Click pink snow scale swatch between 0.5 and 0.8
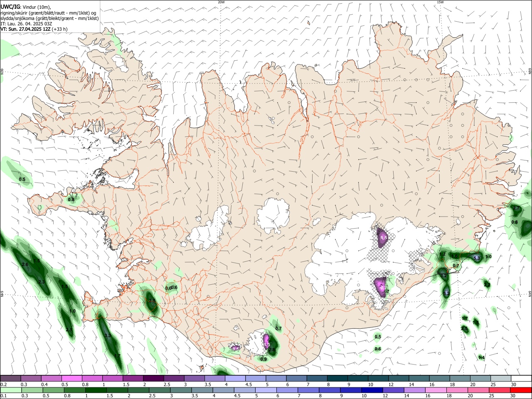 coord(72,378)
